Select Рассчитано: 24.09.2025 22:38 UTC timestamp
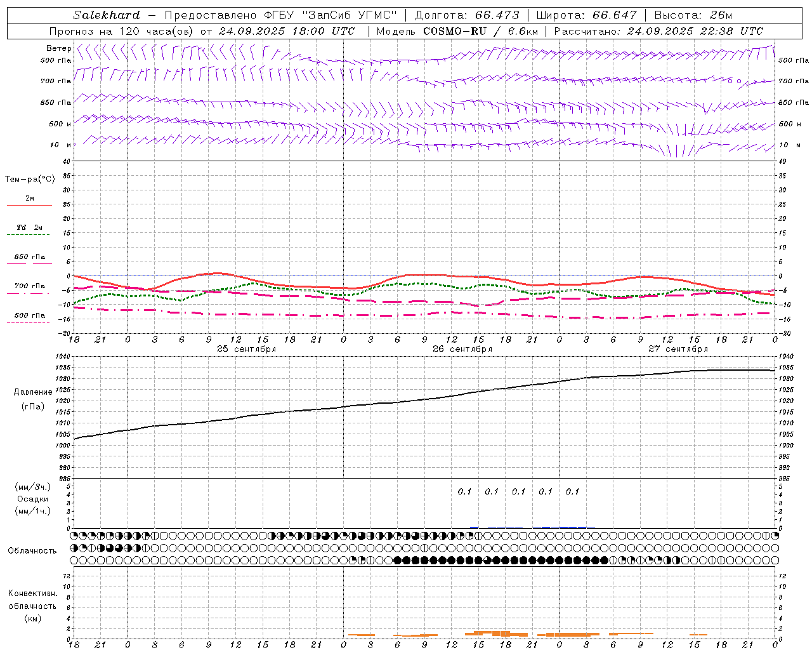 point(658,31)
